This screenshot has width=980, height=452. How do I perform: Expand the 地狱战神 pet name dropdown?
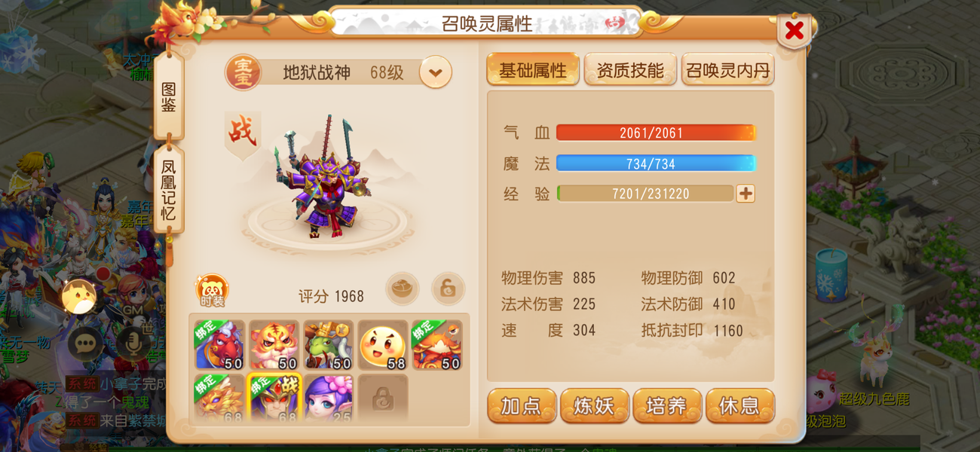(436, 72)
